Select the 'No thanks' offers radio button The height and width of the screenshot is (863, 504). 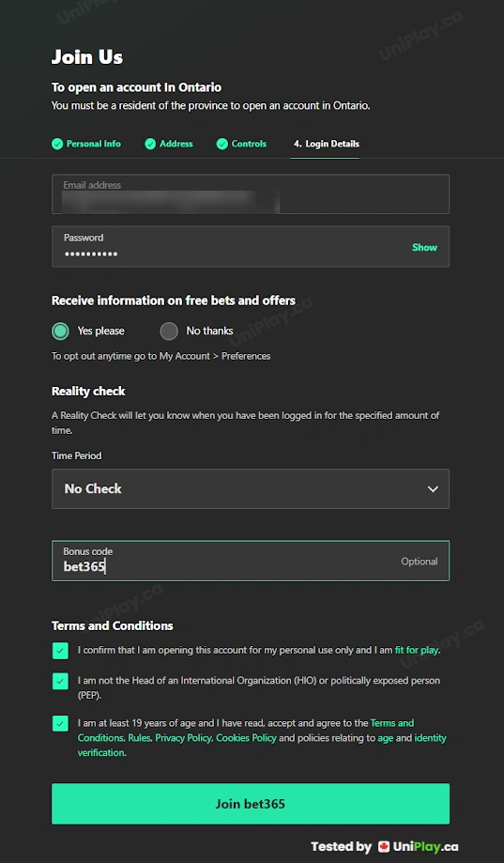pyautogui.click(x=169, y=331)
